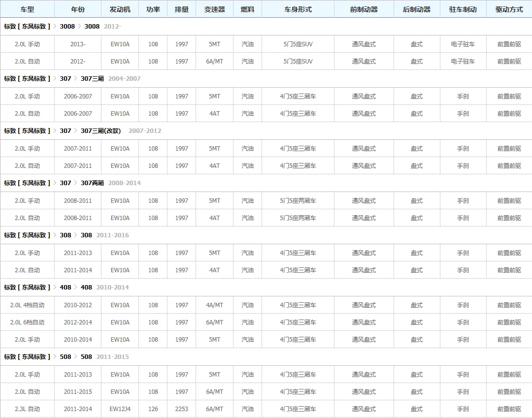The image size is (532, 418).
Task: Click the 车型 column header
Action: point(27,9)
